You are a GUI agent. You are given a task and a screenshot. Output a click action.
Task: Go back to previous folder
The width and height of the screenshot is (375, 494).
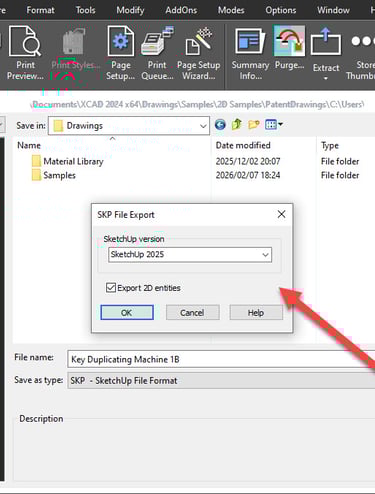(220, 125)
